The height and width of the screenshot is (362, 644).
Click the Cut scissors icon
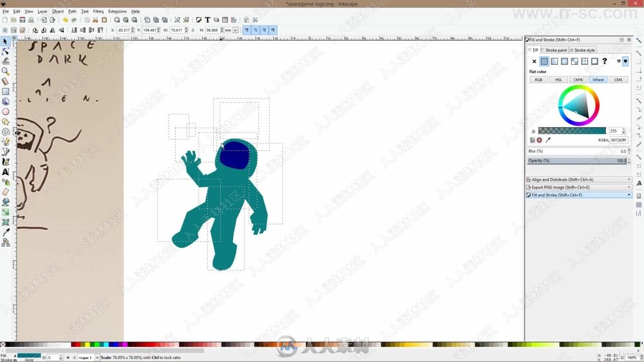[95, 20]
